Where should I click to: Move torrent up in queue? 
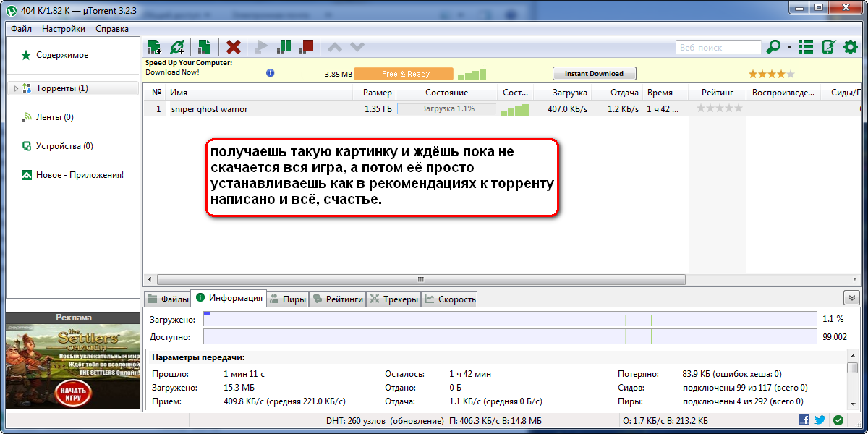pyautogui.click(x=335, y=47)
